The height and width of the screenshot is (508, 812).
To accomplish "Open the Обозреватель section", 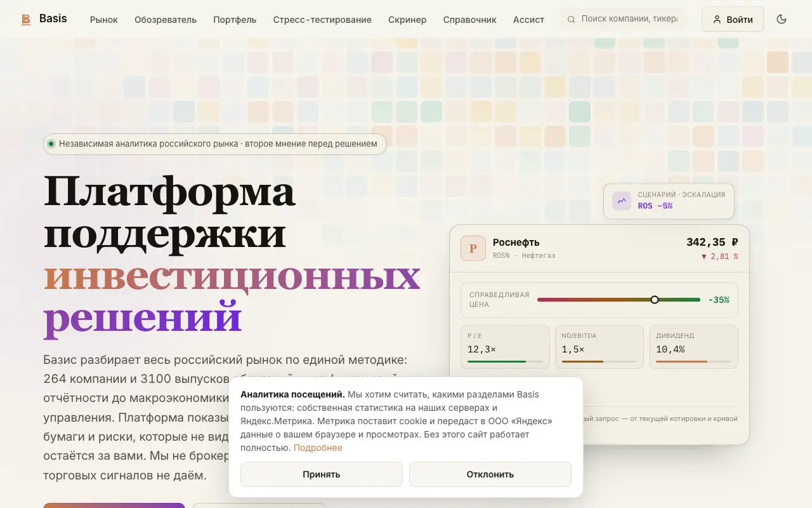I will click(x=166, y=20).
